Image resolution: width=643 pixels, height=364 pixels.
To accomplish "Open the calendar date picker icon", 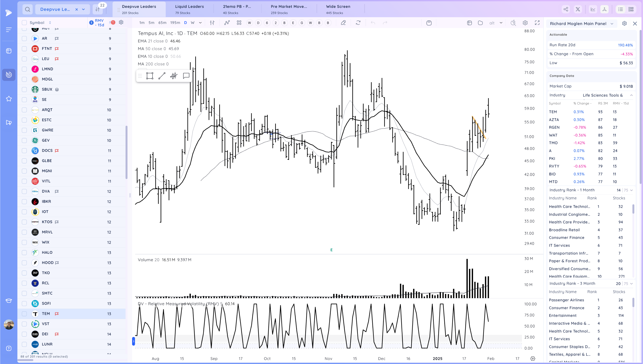I will point(429,23).
